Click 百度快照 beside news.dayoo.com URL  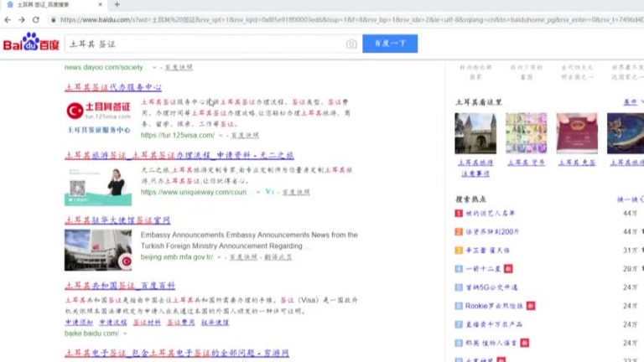[x=179, y=67]
